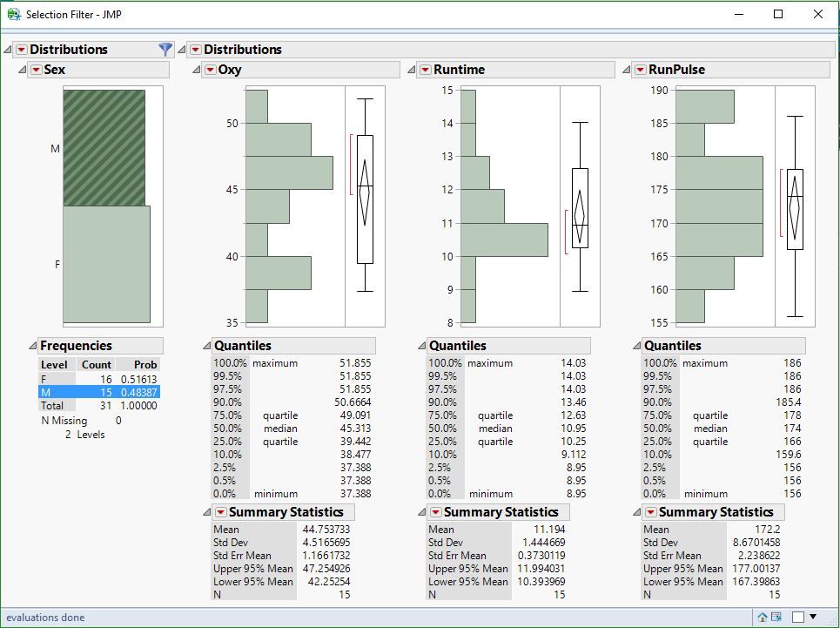Collapse the Oxy outline

point(197,70)
